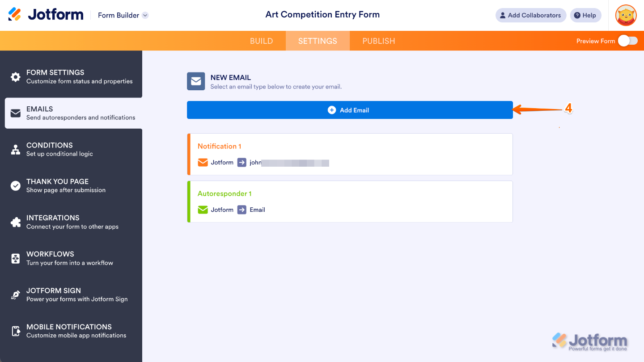Image resolution: width=644 pixels, height=362 pixels.
Task: Switch to the Publish tab
Action: coord(378,41)
